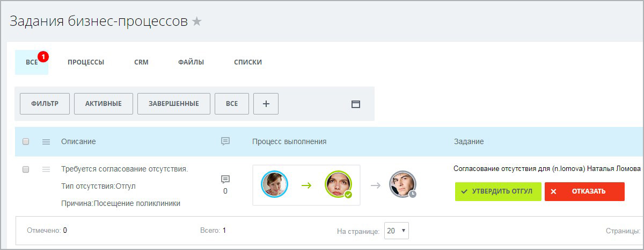Open the column settings icon in header

click(x=46, y=141)
